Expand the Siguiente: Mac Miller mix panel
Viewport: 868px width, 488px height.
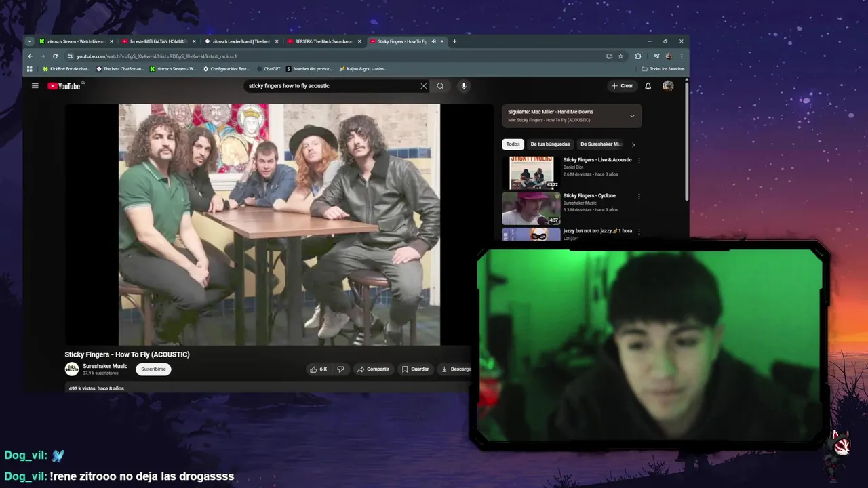coord(632,116)
